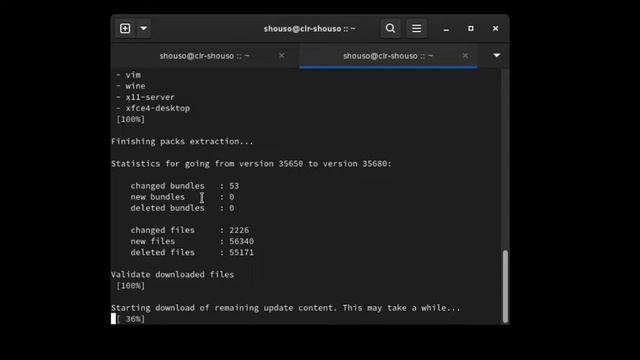Open the hamburger main menu
The image size is (640, 360).
(x=416, y=29)
